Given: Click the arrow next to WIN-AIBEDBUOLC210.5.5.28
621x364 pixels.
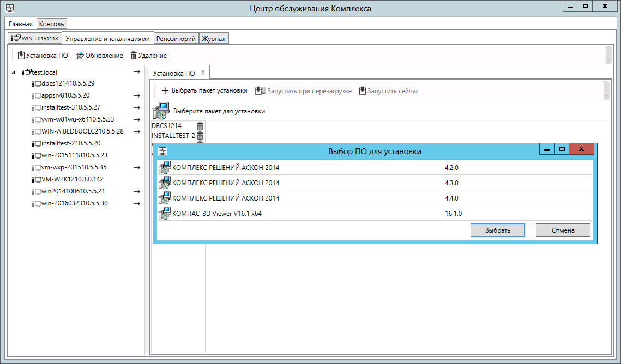Looking at the screenshot, I should pyautogui.click(x=137, y=131).
